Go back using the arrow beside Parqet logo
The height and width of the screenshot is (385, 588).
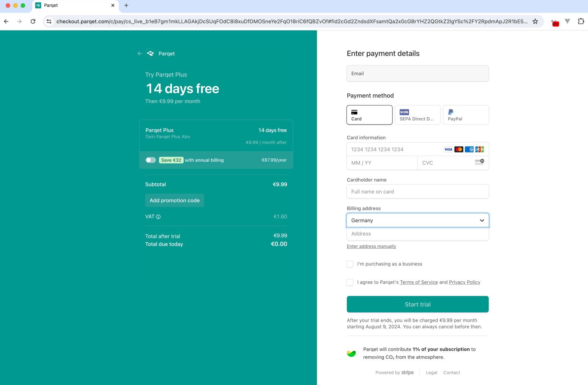point(140,54)
